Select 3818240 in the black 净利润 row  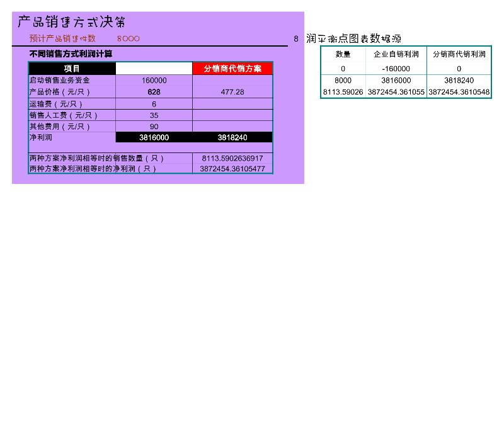click(x=232, y=137)
